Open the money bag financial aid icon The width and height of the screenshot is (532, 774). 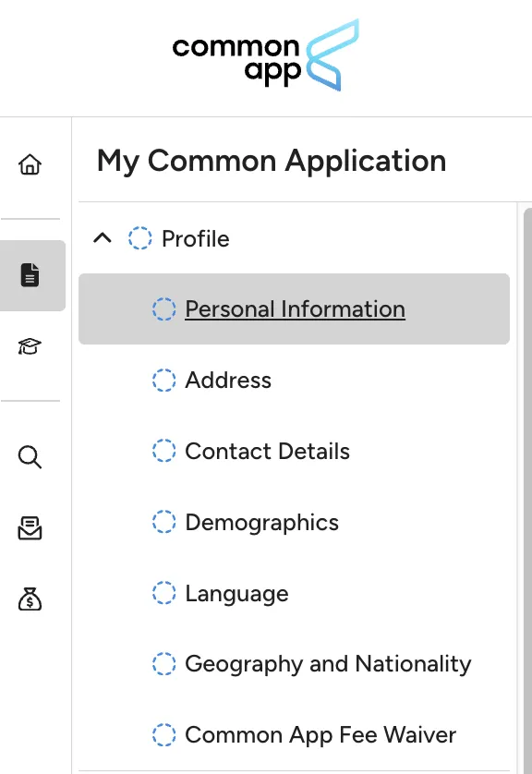click(30, 599)
